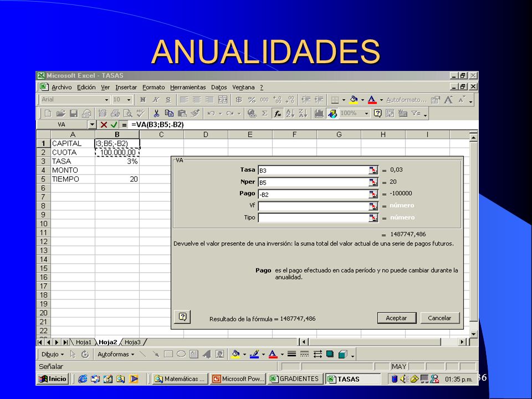This screenshot has height=399, width=532.
Task: Click the Print icon
Action: [x=115, y=113]
